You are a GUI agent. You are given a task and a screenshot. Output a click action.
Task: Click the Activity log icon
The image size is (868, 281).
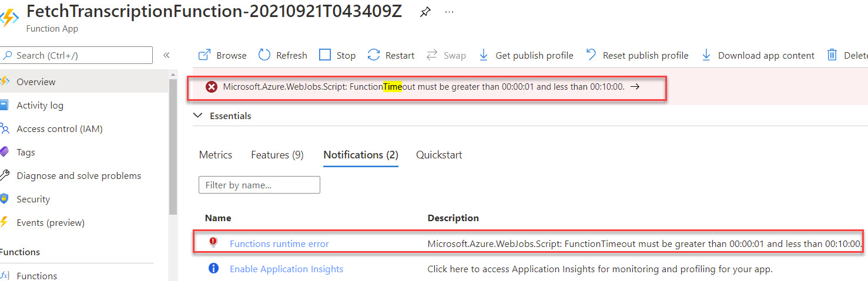[5, 106]
